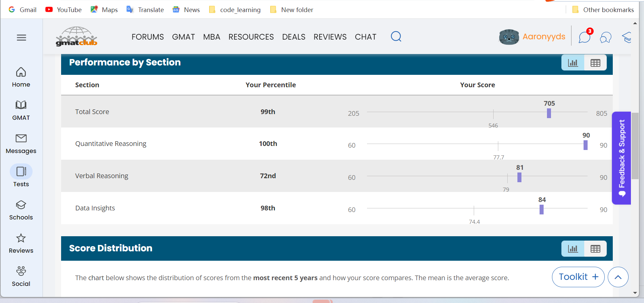Open Messages in the left sidebar
The image size is (644, 303).
21,144
